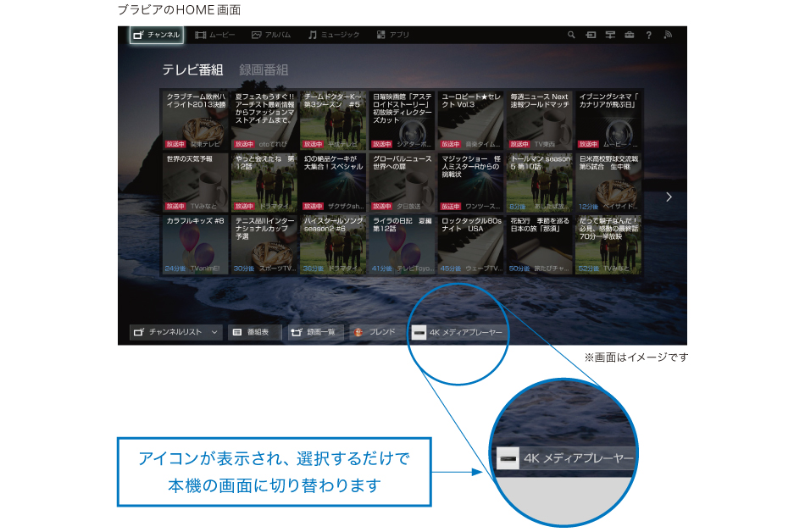
Task: Open the 番組表 button
Action: pyautogui.click(x=252, y=333)
